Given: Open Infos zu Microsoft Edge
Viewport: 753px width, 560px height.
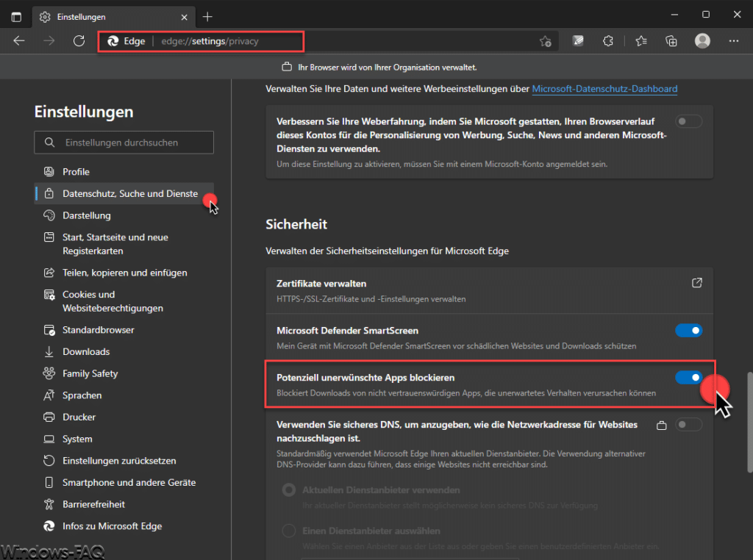Looking at the screenshot, I should (124, 526).
